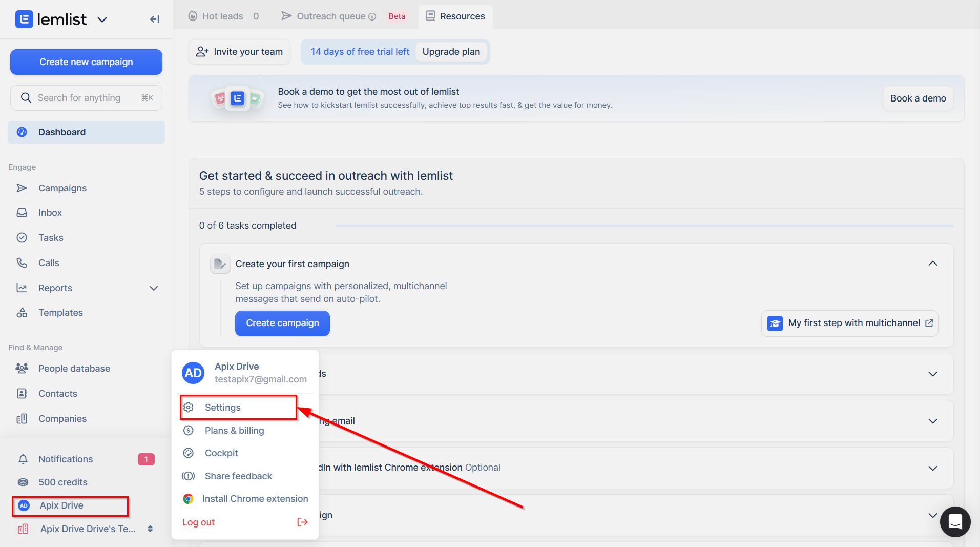Focus the Search for anything field
Screen dimensions: 980x547
tap(86, 98)
